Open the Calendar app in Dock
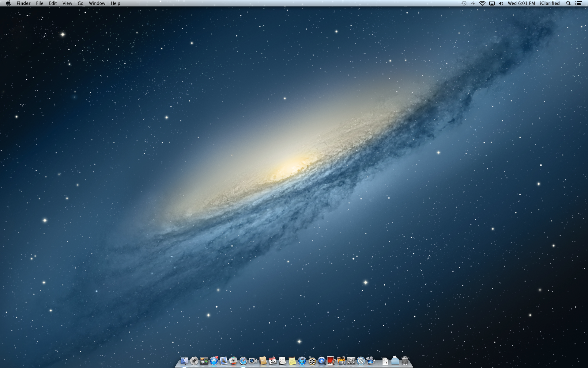The width and height of the screenshot is (588, 368). [273, 361]
